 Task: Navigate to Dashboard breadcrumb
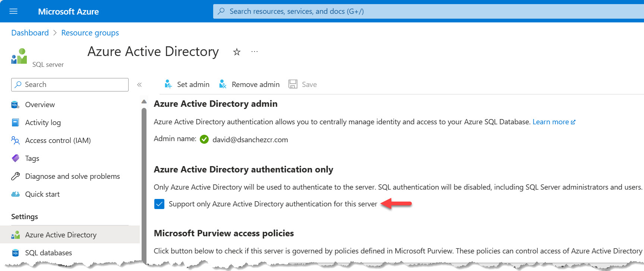30,33
